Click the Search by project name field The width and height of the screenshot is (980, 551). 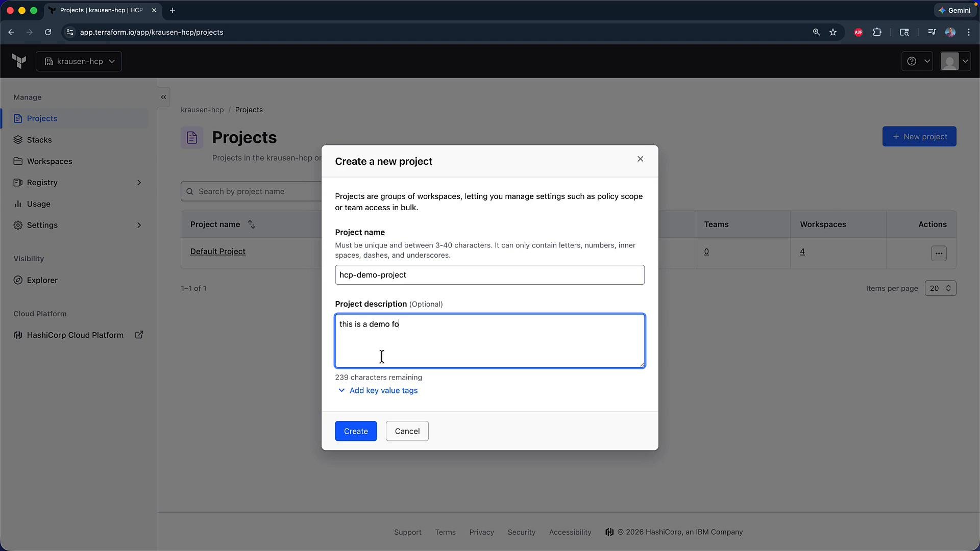(x=251, y=191)
